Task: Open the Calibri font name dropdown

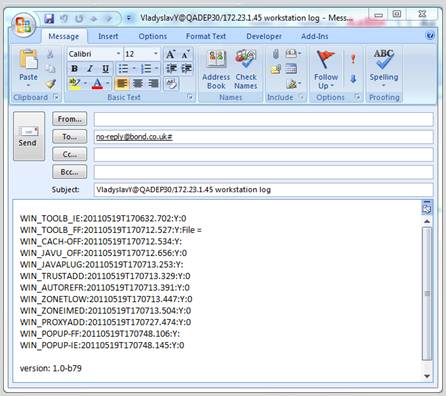Action: point(118,54)
